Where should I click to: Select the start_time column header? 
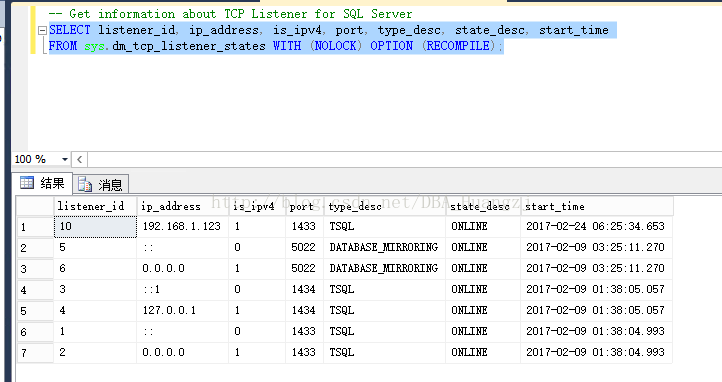tap(597, 206)
